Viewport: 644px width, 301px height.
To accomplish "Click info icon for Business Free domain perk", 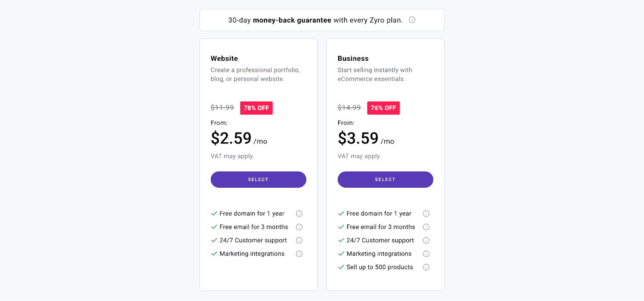I will [426, 213].
